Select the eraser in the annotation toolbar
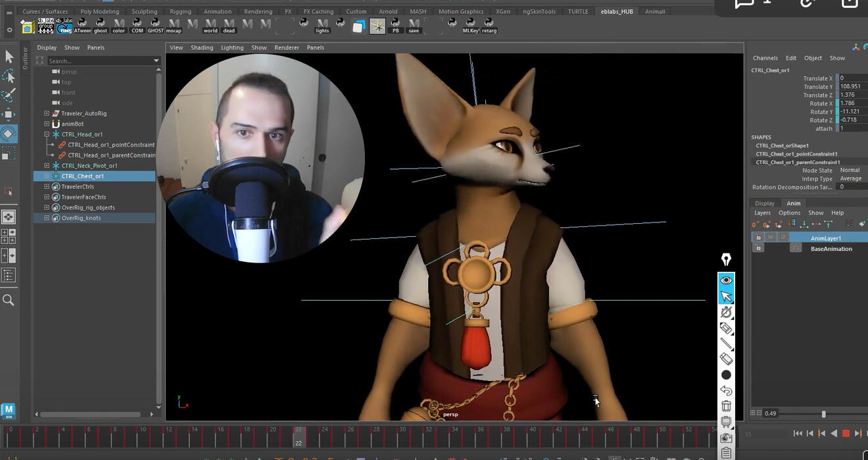 [x=726, y=359]
